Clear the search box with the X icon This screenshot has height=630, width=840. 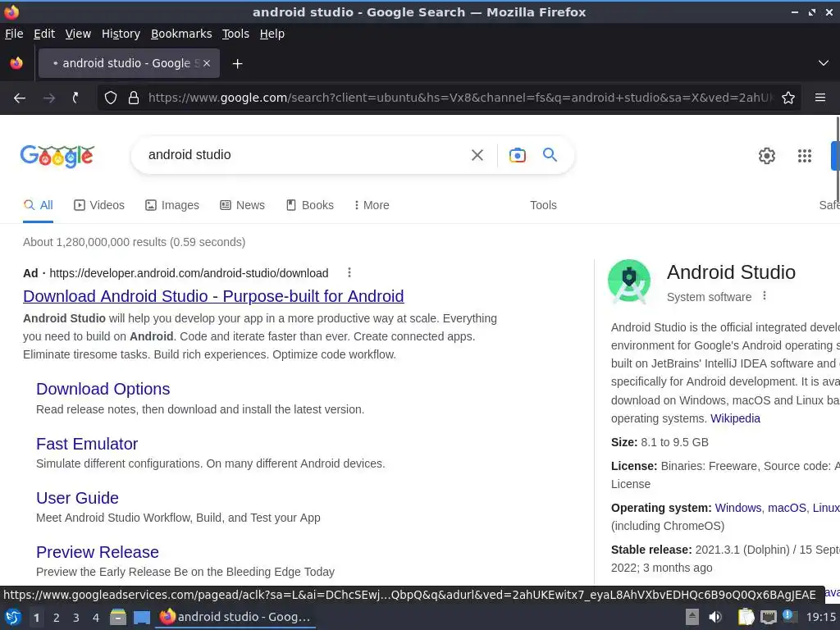pos(477,155)
